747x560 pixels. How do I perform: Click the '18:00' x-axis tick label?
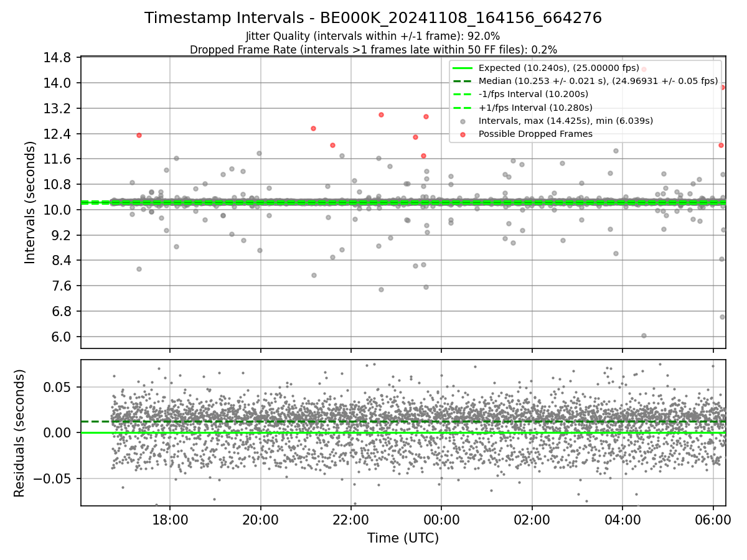point(170,520)
